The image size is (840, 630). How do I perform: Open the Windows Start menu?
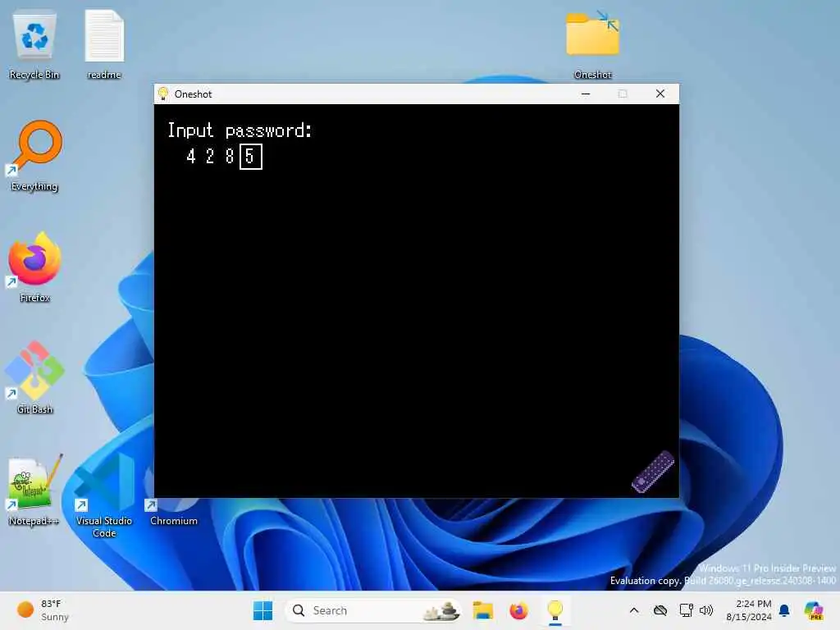tap(263, 610)
